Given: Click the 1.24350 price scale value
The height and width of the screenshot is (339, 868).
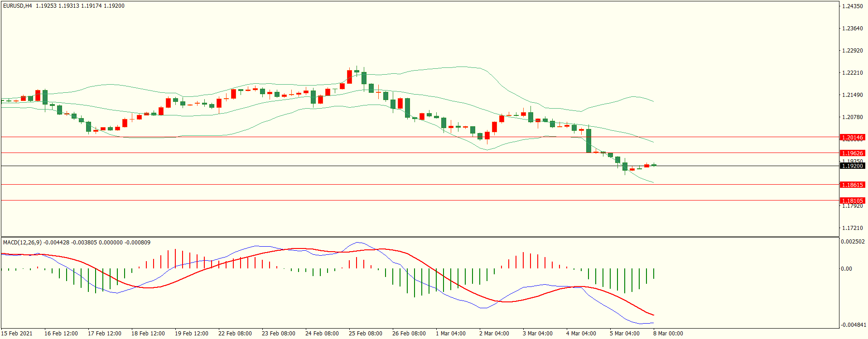Looking at the screenshot, I should [852, 6].
